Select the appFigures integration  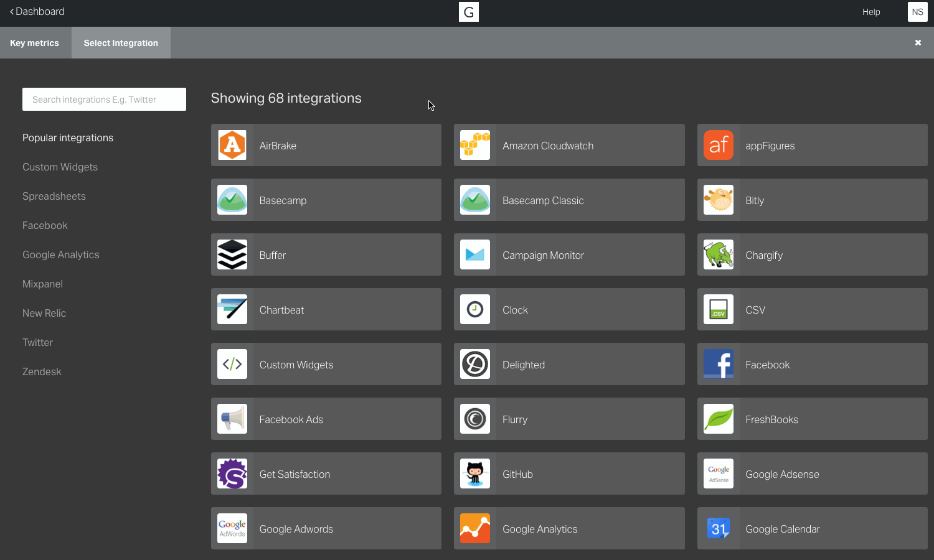[x=811, y=145]
